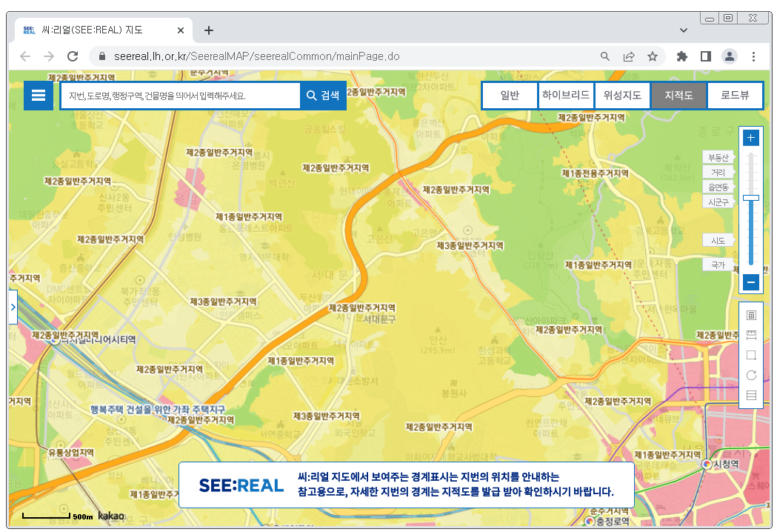The height and width of the screenshot is (532, 777).
Task: Toggle the browser side panel icon
Action: (x=706, y=56)
